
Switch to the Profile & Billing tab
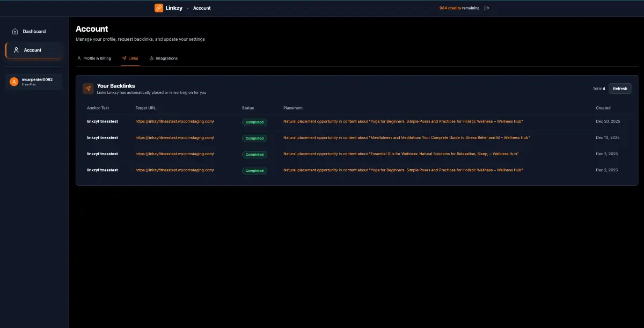[94, 58]
